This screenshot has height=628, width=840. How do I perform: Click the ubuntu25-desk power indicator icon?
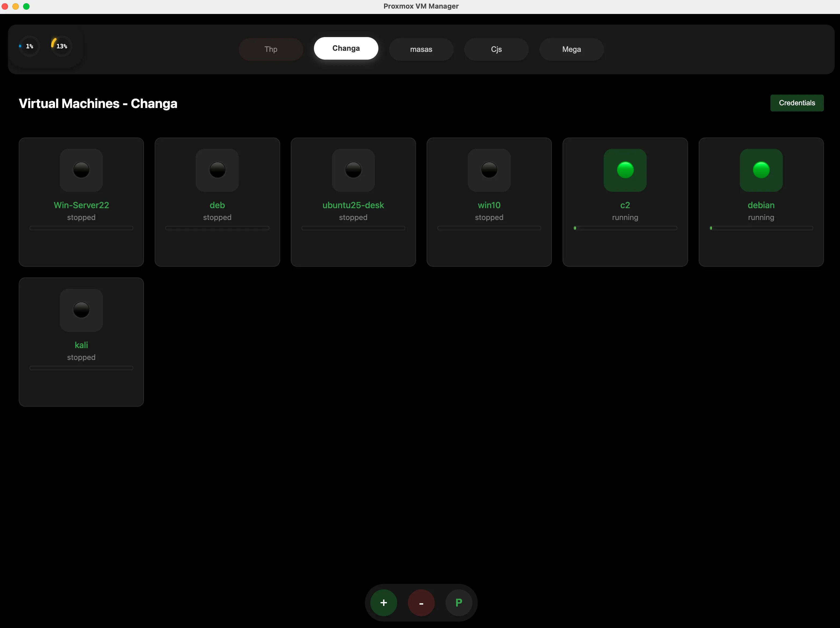353,170
